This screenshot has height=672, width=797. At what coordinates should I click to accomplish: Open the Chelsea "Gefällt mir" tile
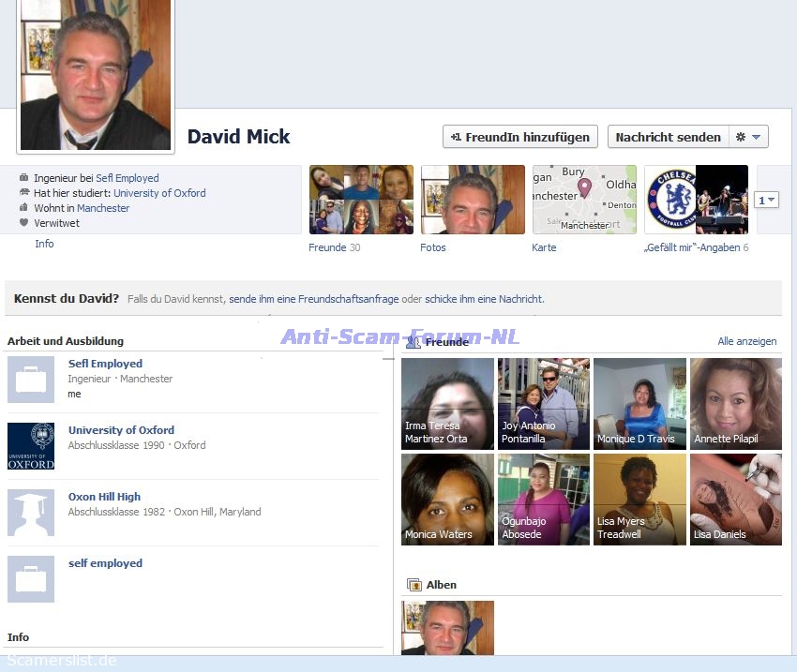696,200
